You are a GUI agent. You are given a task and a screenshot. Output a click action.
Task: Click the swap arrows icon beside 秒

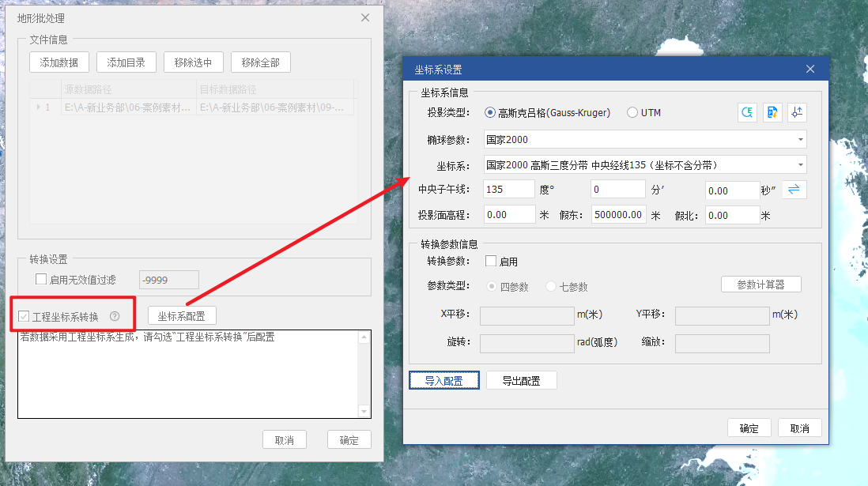pyautogui.click(x=794, y=190)
